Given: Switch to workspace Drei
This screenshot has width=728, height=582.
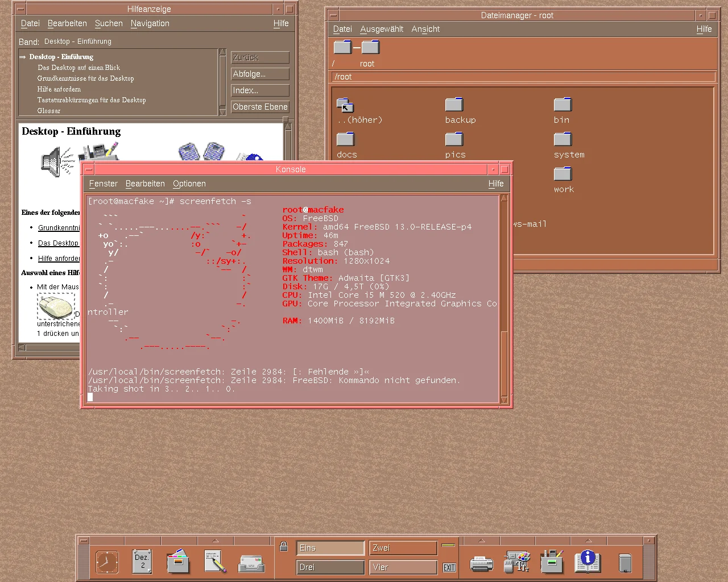Looking at the screenshot, I should [330, 567].
